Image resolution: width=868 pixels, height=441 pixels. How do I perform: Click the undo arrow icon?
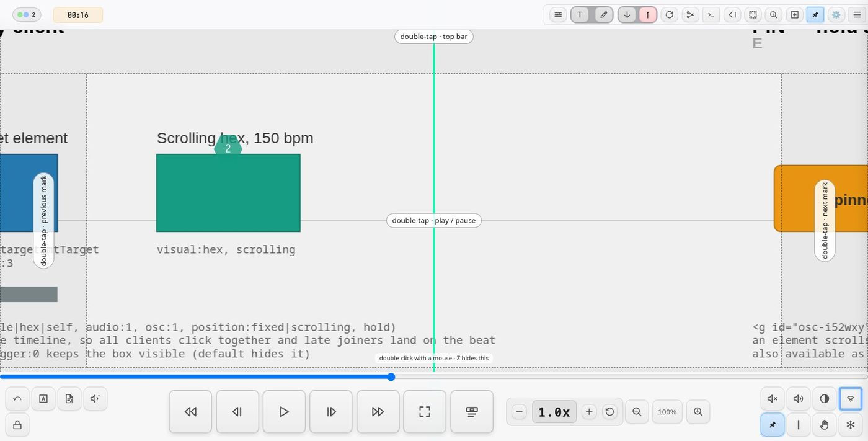pyautogui.click(x=17, y=399)
